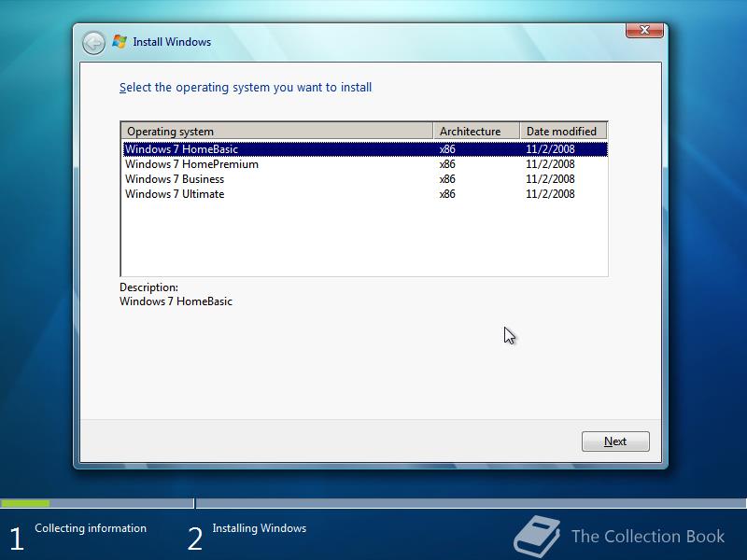Click 'Installing Windows' step label
The width and height of the screenshot is (747, 560).
tap(260, 528)
